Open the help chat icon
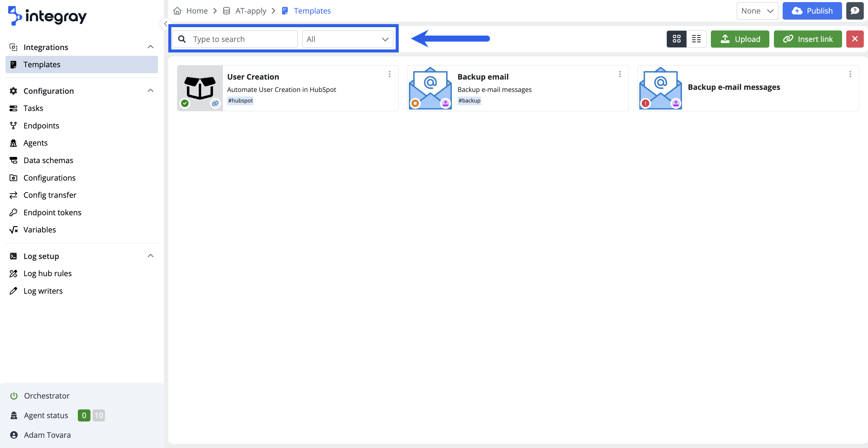 tap(854, 11)
